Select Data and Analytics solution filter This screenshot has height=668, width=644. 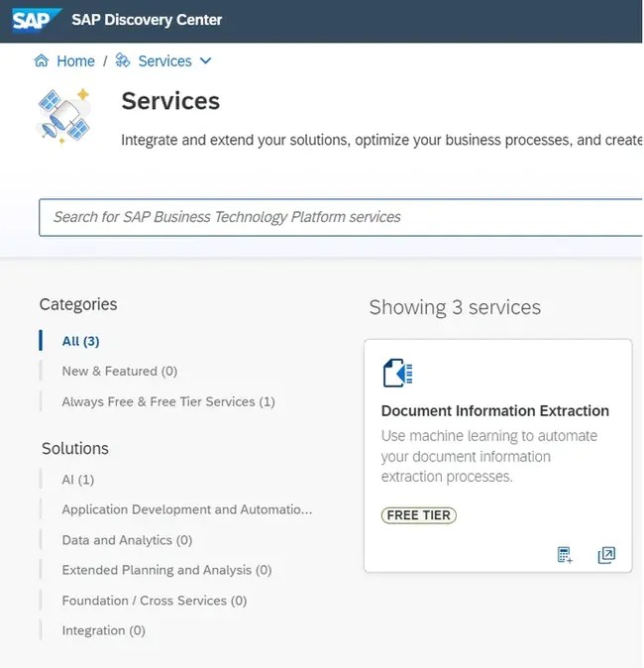pos(127,540)
